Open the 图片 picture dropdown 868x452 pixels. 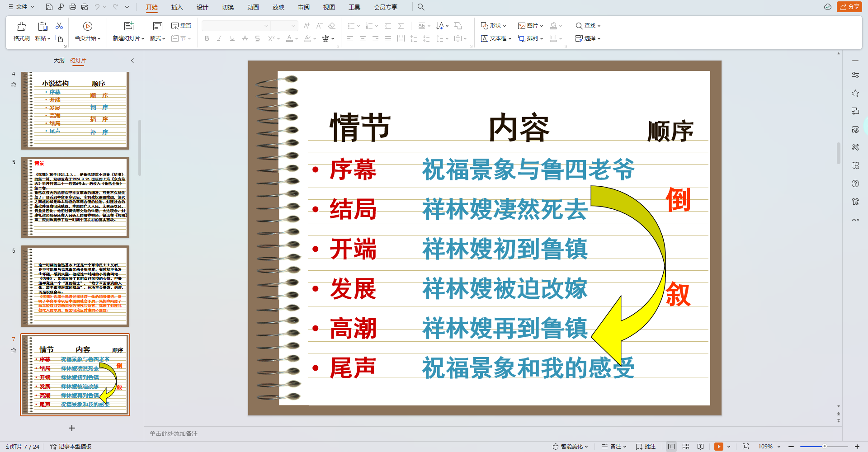[x=530, y=26]
